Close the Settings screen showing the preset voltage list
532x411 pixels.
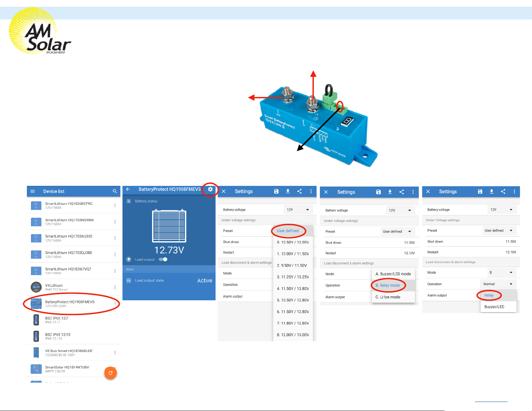pos(224,191)
